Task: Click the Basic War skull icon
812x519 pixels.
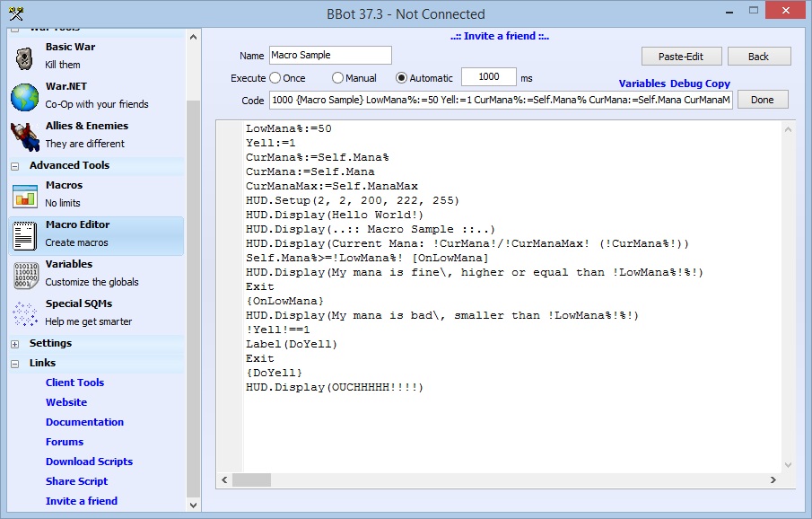Action: coord(25,57)
